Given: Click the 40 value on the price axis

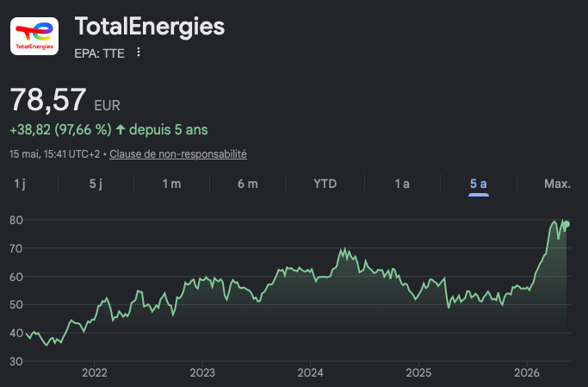Looking at the screenshot, I should pyautogui.click(x=16, y=333).
